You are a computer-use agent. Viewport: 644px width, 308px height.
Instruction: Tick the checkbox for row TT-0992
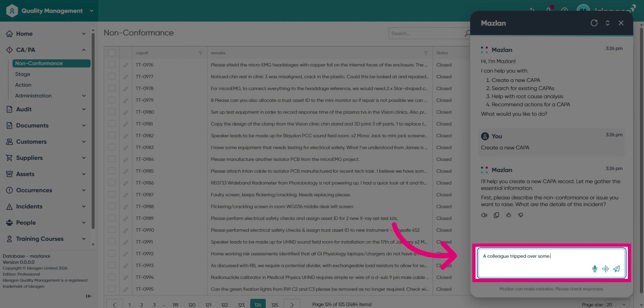point(112,253)
